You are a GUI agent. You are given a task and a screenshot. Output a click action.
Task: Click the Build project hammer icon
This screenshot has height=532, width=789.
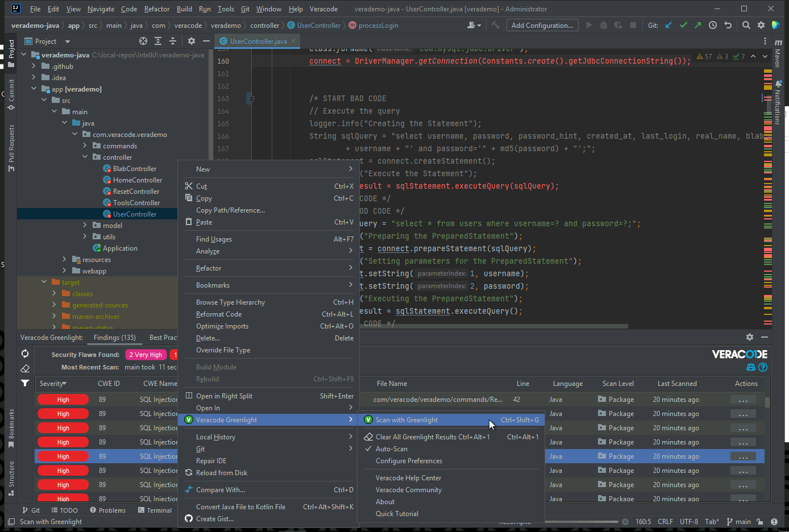point(496,25)
